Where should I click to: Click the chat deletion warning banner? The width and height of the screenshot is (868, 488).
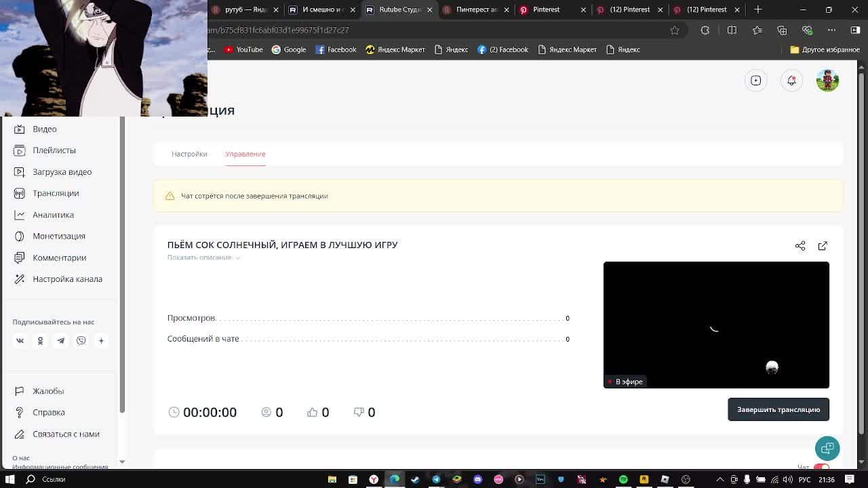[x=498, y=196]
